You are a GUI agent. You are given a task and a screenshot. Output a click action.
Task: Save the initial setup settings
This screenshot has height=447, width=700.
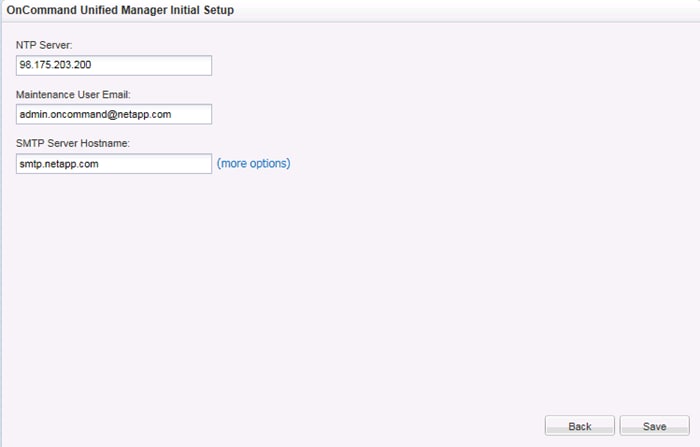point(654,426)
